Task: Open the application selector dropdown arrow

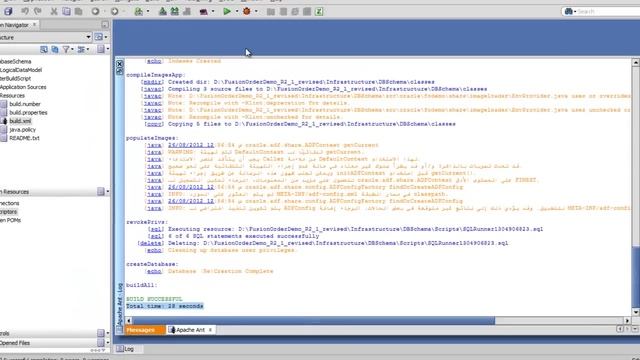Action: (88, 37)
